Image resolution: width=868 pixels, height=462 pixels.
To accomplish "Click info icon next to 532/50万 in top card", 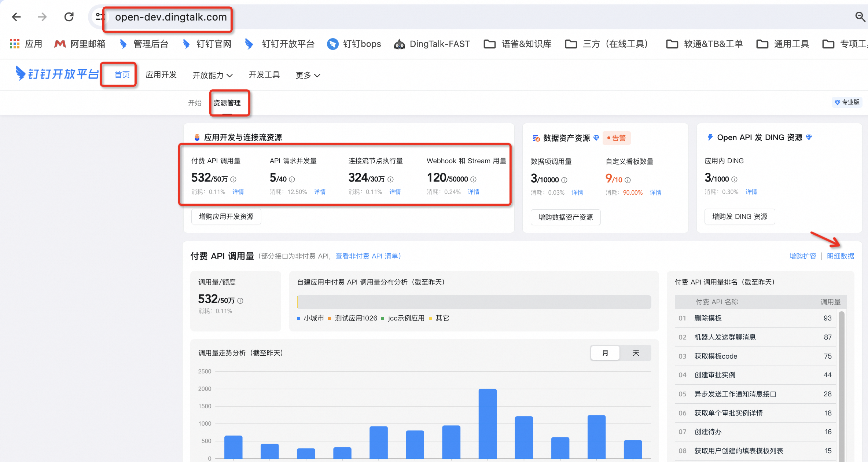I will coord(233,179).
